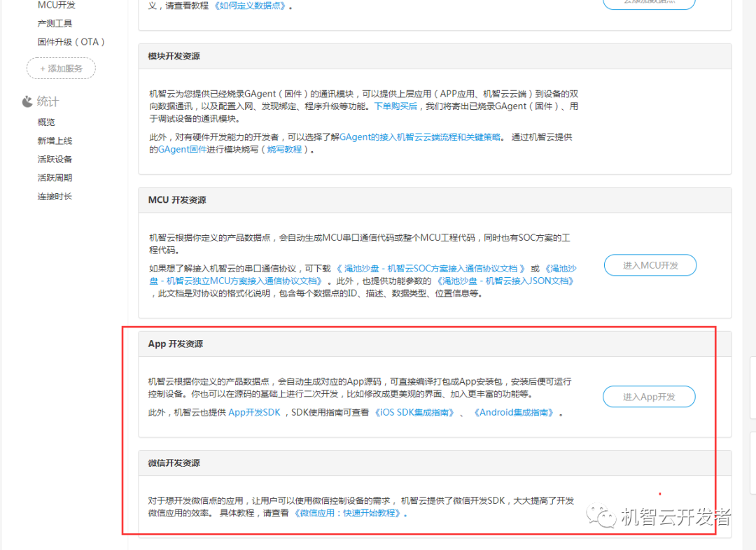Click the 微信开发资源 panel header
Image resolution: width=756 pixels, height=550 pixels.
pyautogui.click(x=435, y=463)
